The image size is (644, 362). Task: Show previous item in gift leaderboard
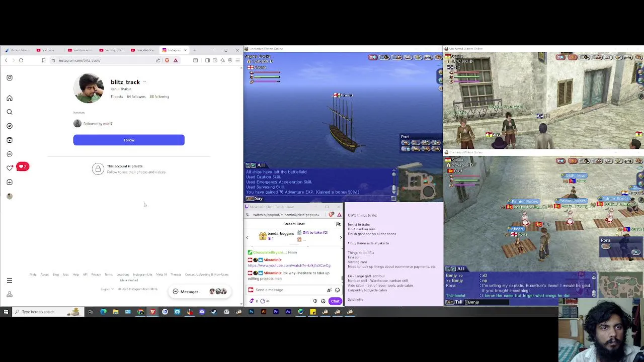[247, 238]
